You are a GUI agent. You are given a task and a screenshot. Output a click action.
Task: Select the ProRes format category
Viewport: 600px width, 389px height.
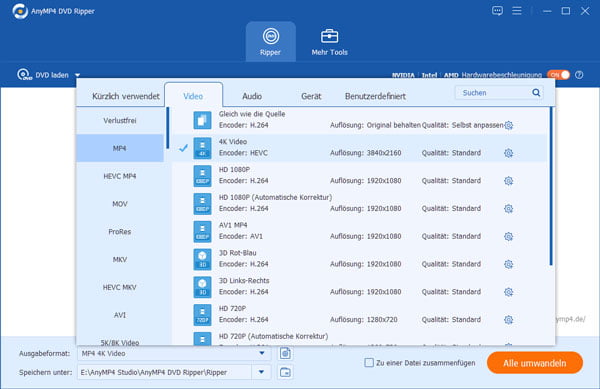[x=120, y=231]
